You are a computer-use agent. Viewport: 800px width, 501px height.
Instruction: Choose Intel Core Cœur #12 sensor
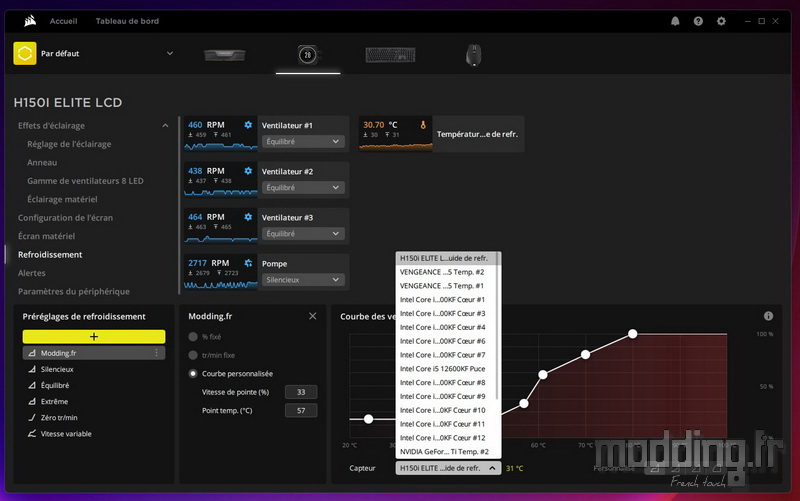(x=446, y=438)
